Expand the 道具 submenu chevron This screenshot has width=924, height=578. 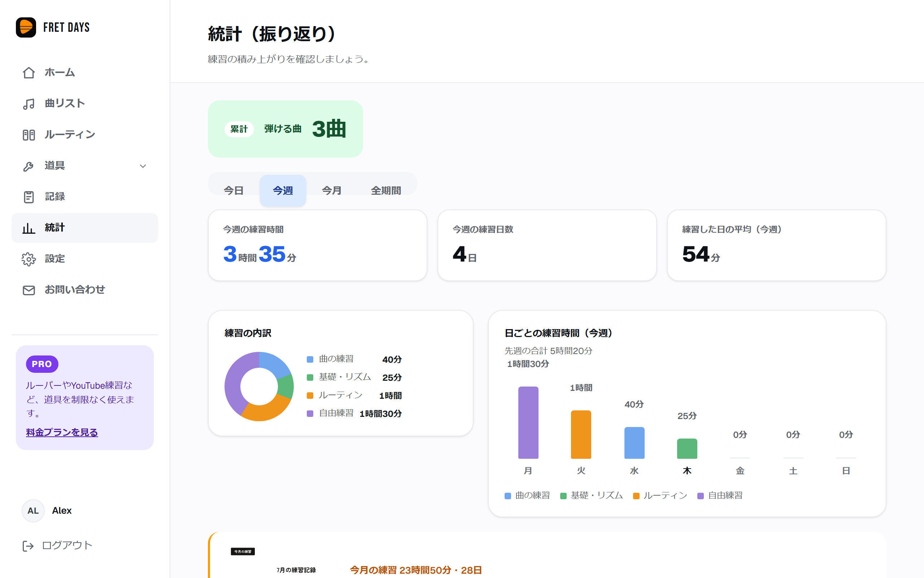click(x=143, y=166)
